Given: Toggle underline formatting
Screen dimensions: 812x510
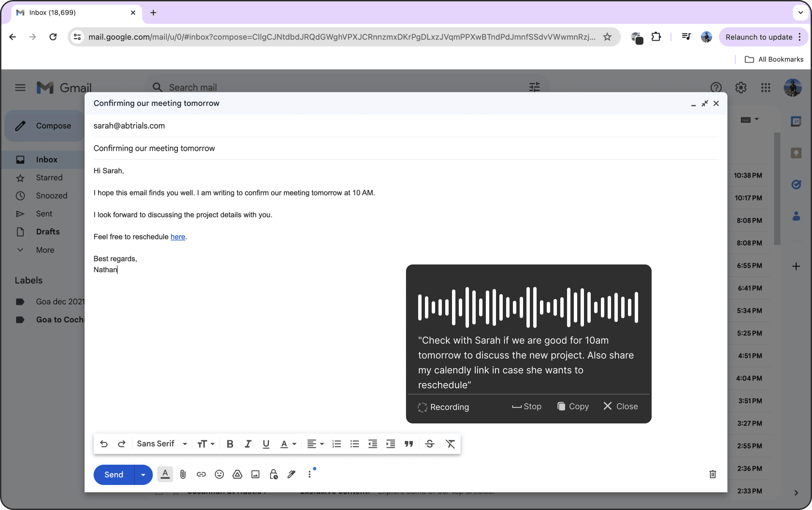Looking at the screenshot, I should (x=266, y=444).
